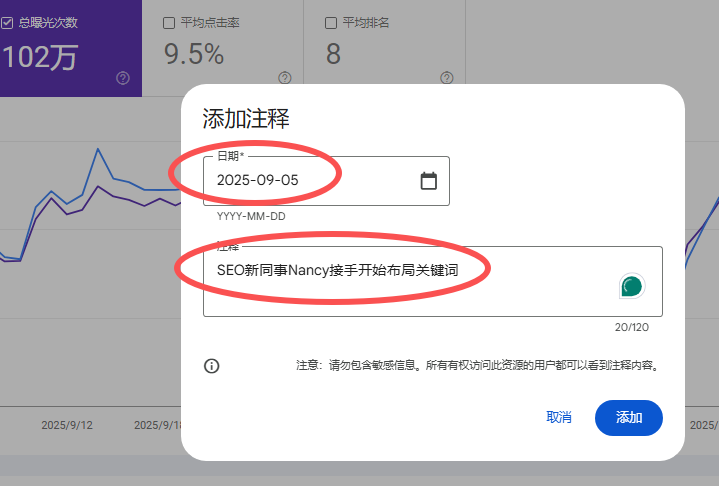
Task: Click the 9.5% click-through rate value
Action: point(194,54)
